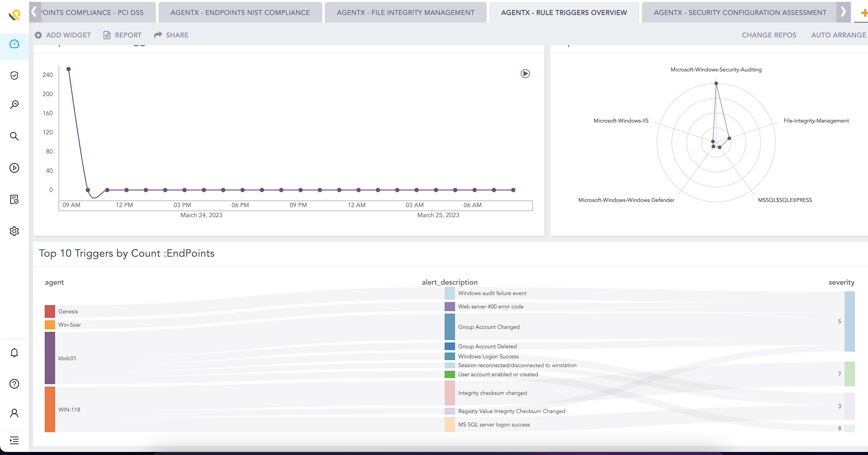868x455 pixels.
Task: Click the Search icon in sidebar
Action: click(14, 136)
